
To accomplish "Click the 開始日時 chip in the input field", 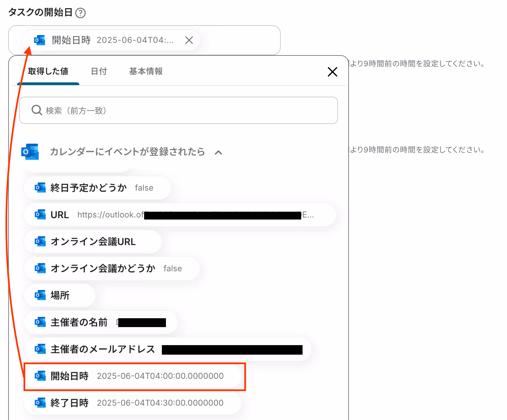I will click(x=111, y=40).
